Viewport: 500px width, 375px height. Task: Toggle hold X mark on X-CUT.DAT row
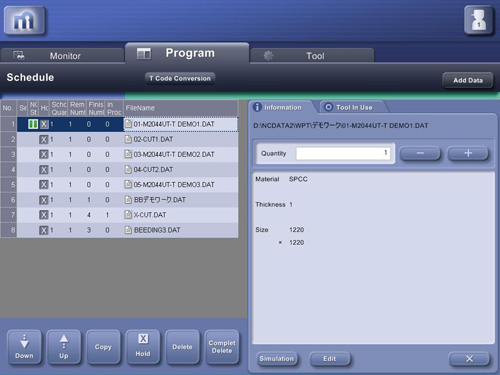(x=44, y=215)
